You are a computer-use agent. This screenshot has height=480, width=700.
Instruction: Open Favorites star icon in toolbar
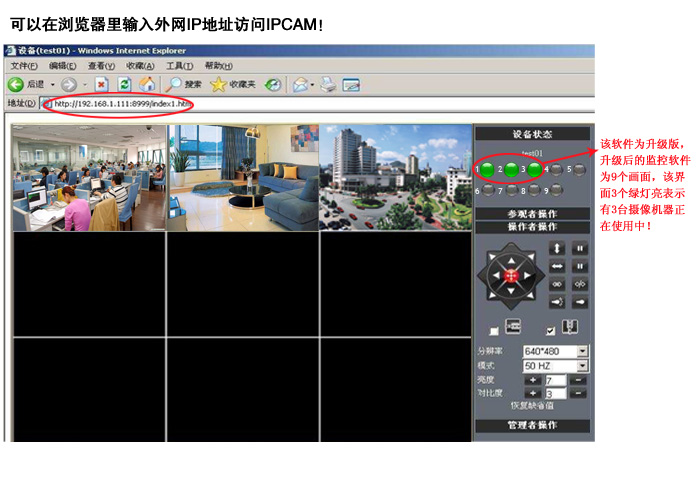(x=218, y=85)
